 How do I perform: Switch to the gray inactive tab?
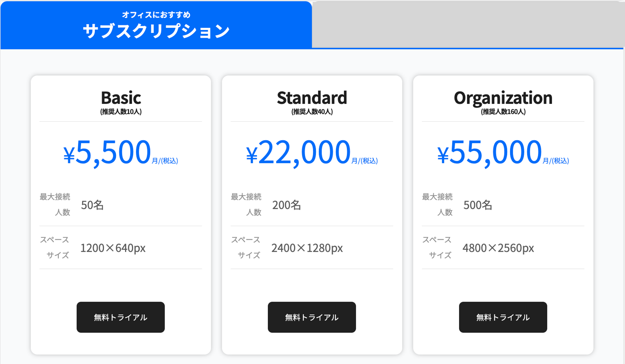pyautogui.click(x=468, y=25)
